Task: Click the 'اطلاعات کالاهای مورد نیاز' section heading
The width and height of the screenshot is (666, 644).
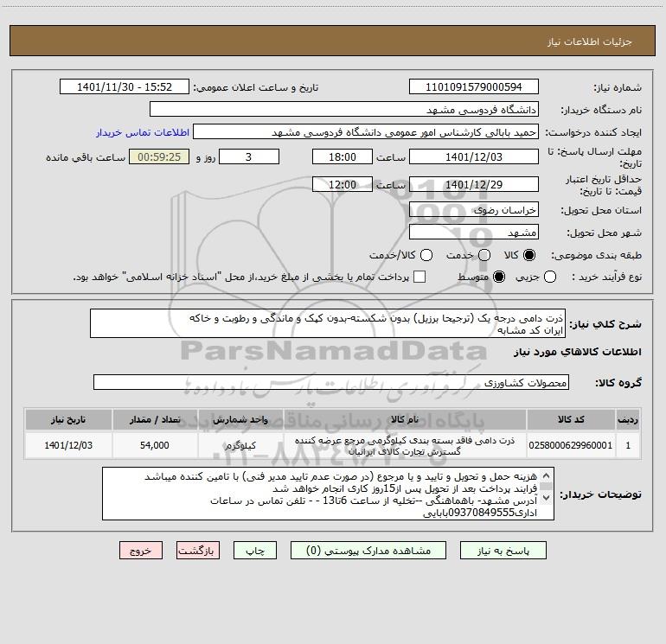Action: point(578,352)
